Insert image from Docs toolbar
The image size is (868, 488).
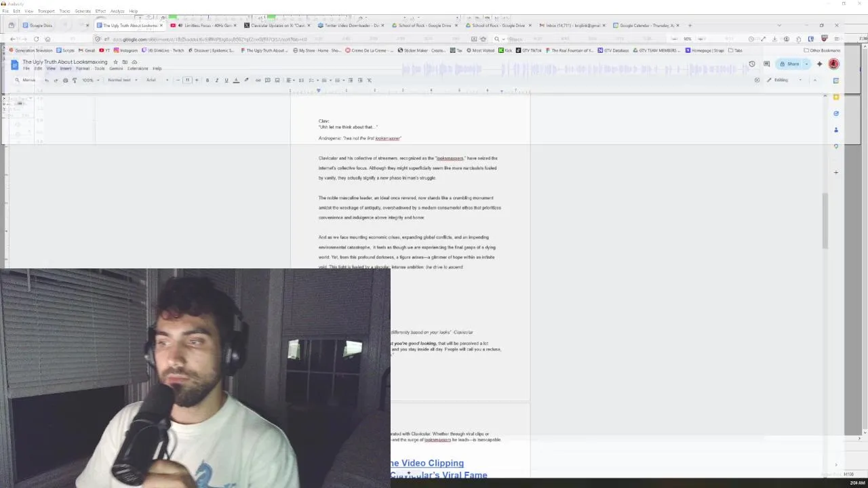(x=277, y=80)
